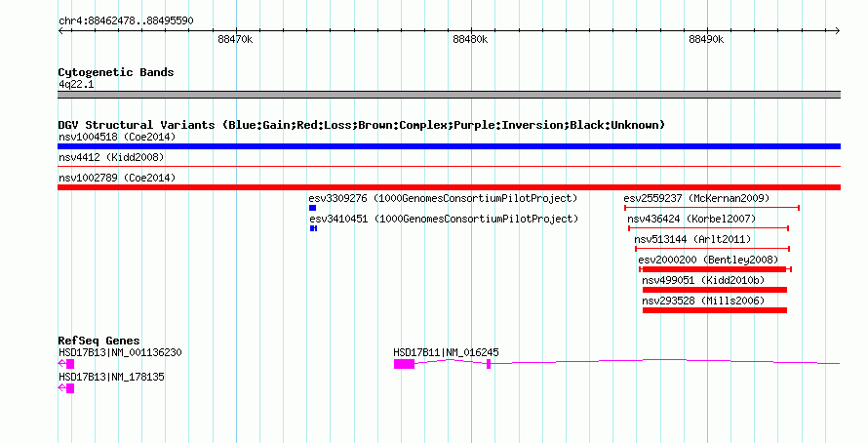Image resolution: width=868 pixels, height=443 pixels.
Task: Click the esv2559237 (McKernan2009) label
Action: point(696,198)
